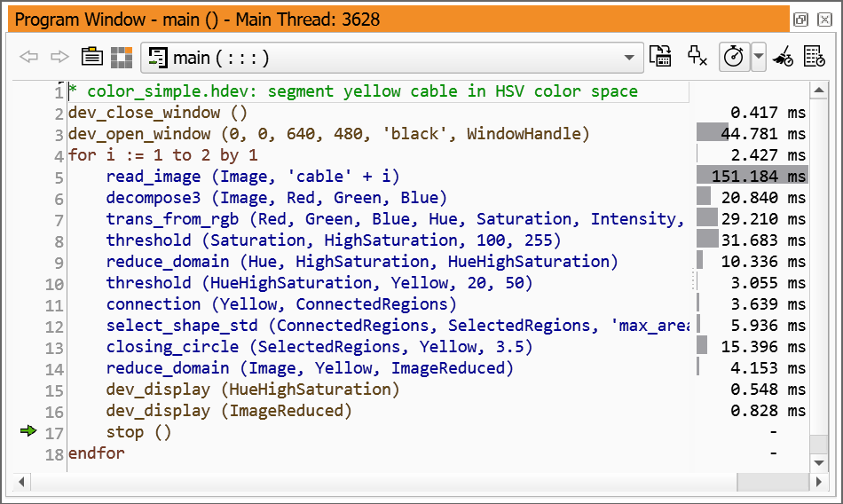Click the broom reset profiler icon
The width and height of the screenshot is (843, 504).
coord(783,57)
